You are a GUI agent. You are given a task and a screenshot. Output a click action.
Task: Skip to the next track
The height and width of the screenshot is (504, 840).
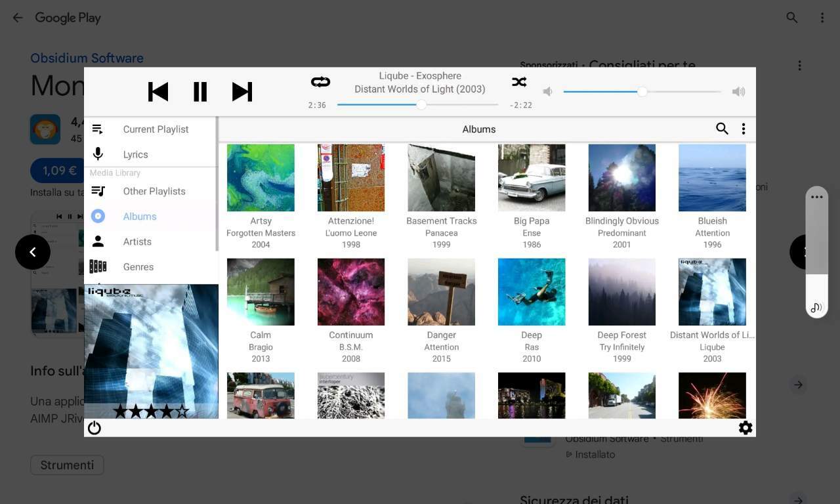242,92
